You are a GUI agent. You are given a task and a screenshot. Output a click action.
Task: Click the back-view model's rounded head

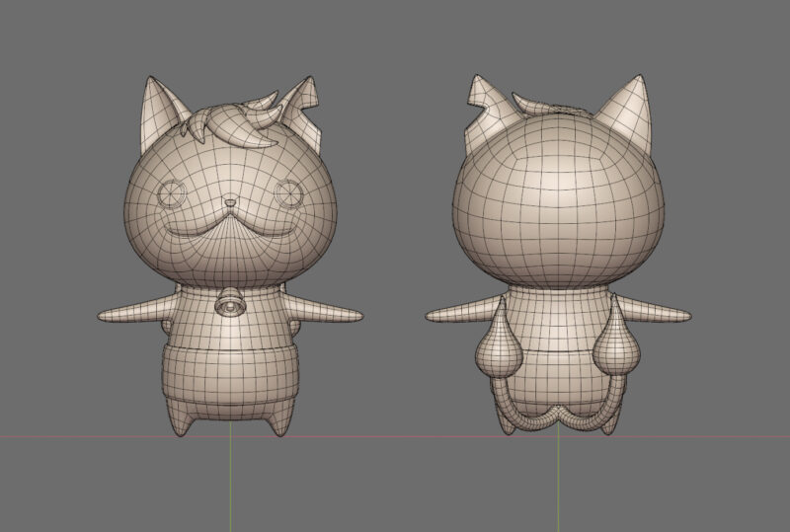(558, 201)
